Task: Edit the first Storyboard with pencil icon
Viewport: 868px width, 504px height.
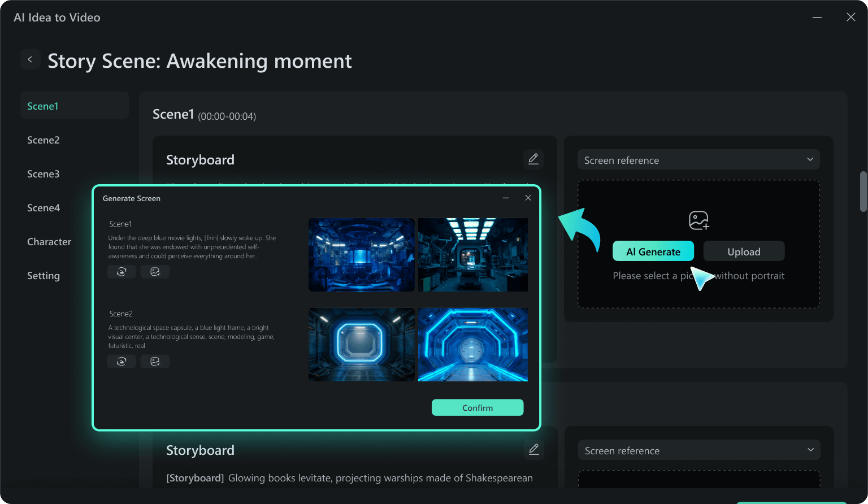Action: (533, 159)
